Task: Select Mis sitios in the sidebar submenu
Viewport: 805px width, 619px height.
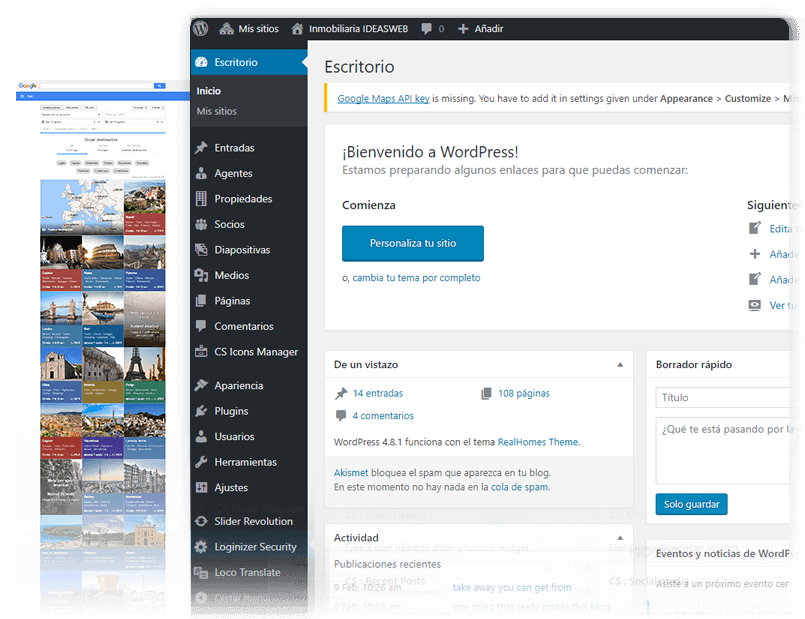Action: (x=217, y=111)
